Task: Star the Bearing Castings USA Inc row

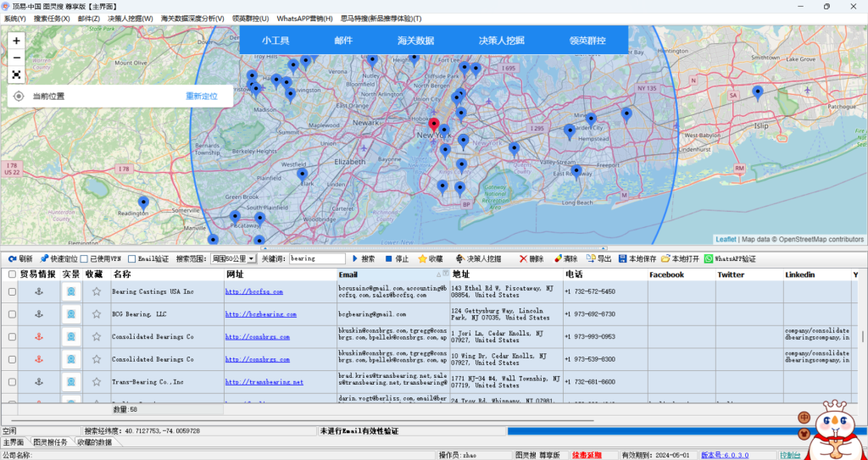Action: click(96, 291)
